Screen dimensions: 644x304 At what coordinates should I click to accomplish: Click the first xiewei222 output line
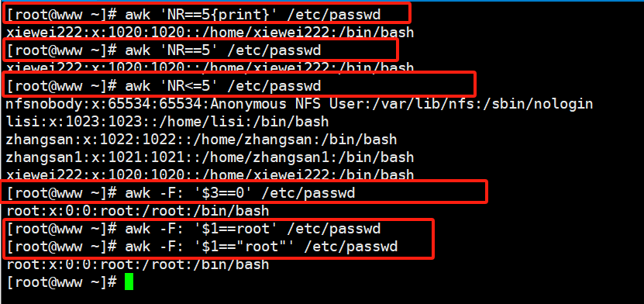pyautogui.click(x=210, y=33)
